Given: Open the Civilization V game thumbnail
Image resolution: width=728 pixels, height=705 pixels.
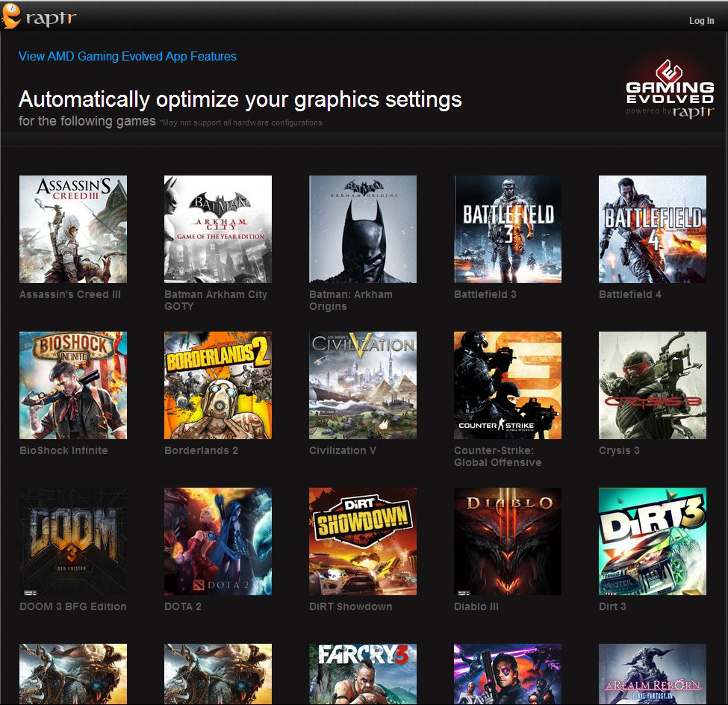Looking at the screenshot, I should click(x=363, y=385).
